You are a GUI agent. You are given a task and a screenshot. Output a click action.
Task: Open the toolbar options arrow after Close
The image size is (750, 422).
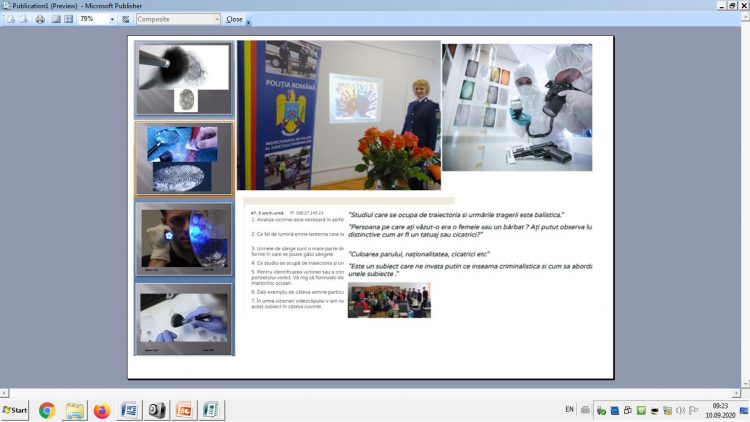tap(249, 20)
